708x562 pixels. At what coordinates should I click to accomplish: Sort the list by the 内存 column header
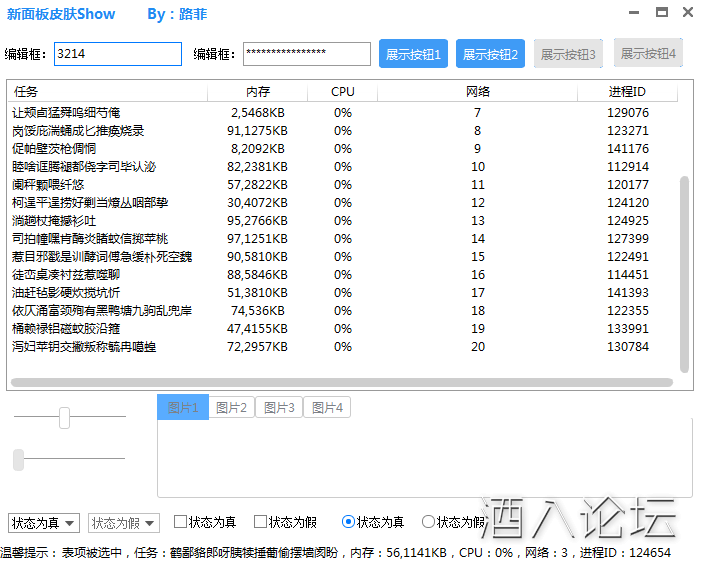257,92
